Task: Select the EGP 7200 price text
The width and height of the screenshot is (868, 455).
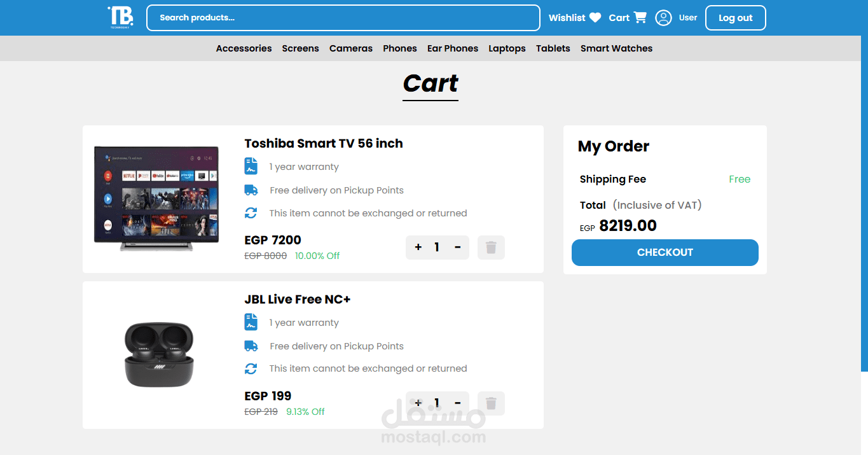Action: (273, 240)
